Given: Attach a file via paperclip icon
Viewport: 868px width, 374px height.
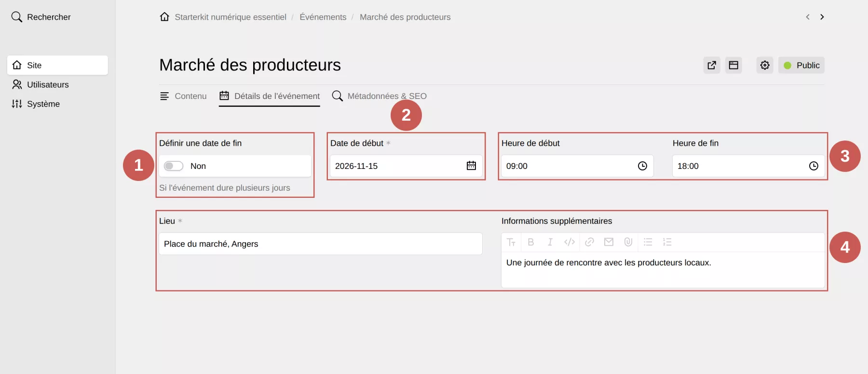Looking at the screenshot, I should [x=628, y=242].
